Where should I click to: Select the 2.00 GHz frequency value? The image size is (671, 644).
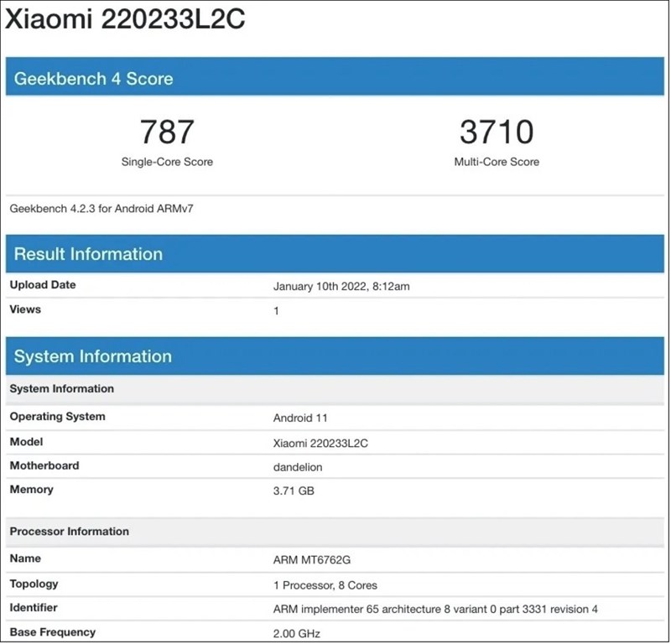[x=297, y=634]
